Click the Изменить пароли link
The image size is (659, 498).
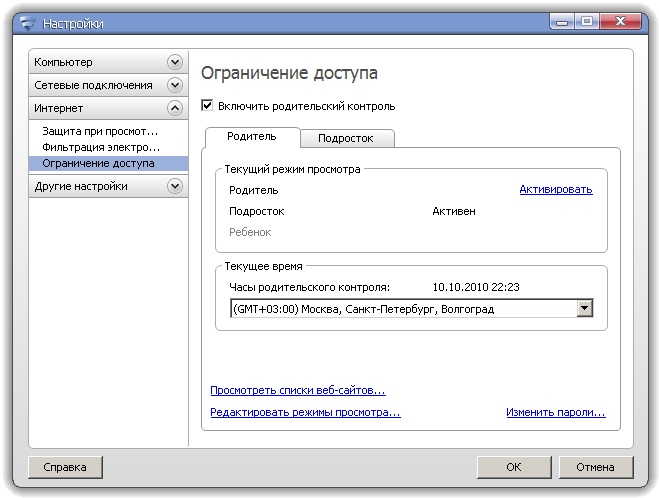click(x=555, y=412)
